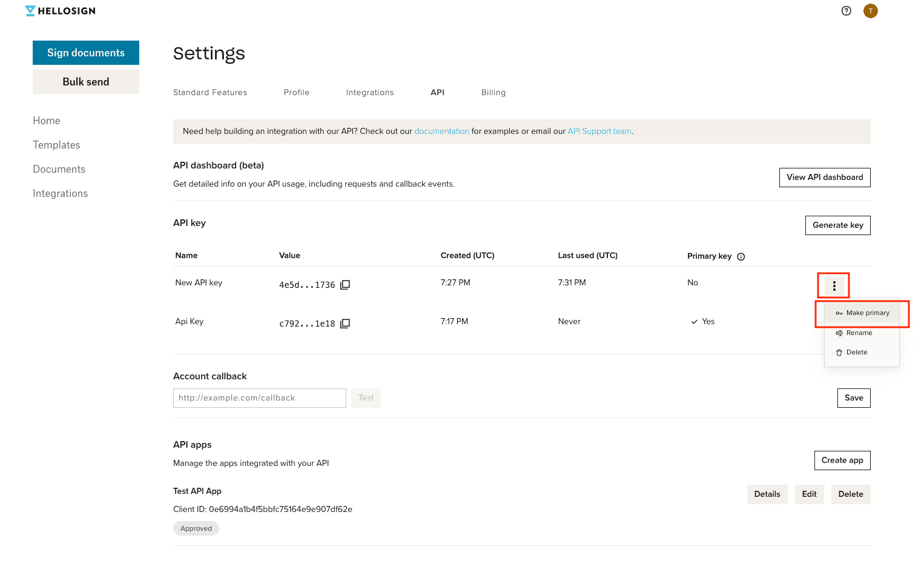Click the Generate key button
This screenshot has height=575, width=924.
click(837, 225)
